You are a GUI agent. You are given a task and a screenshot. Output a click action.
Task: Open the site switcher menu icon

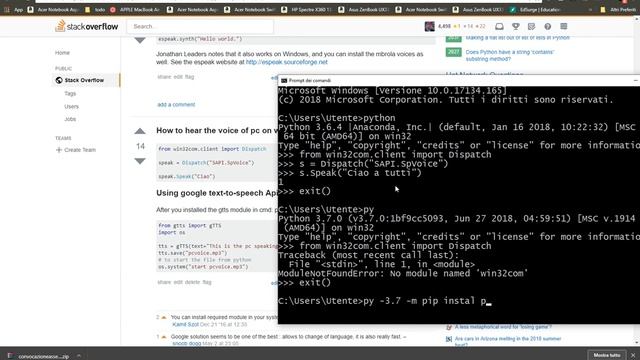coord(564,26)
